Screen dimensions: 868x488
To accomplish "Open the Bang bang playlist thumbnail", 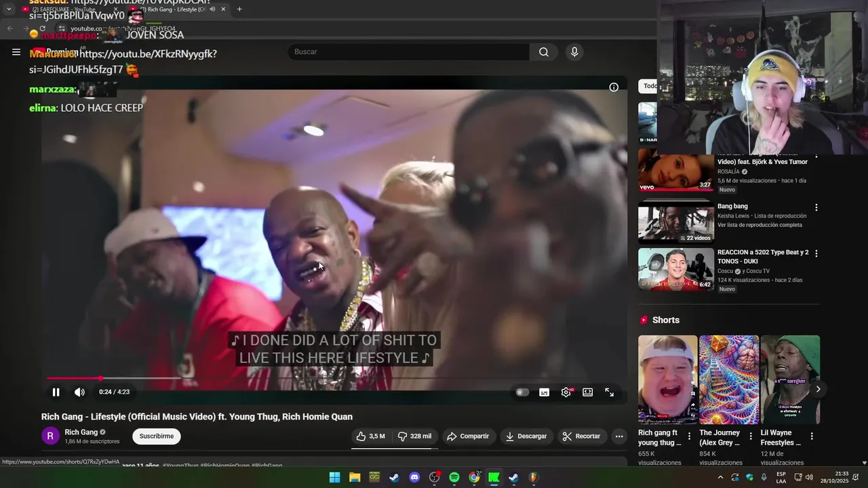I will click(x=676, y=222).
